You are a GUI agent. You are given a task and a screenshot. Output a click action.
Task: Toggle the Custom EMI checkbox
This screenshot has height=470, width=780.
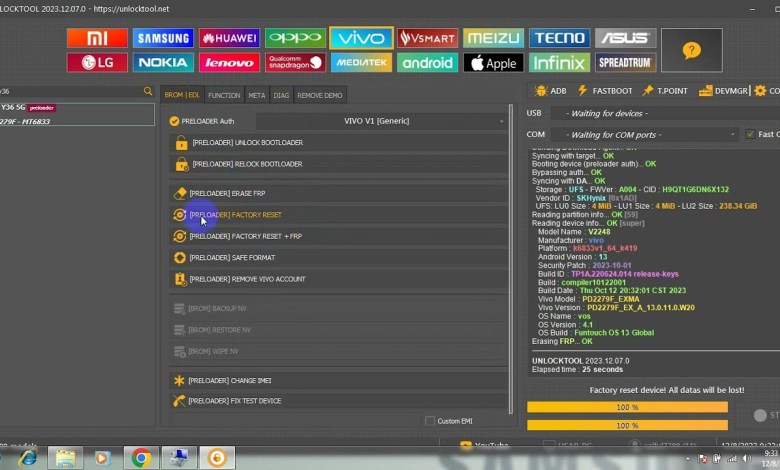(x=430, y=421)
